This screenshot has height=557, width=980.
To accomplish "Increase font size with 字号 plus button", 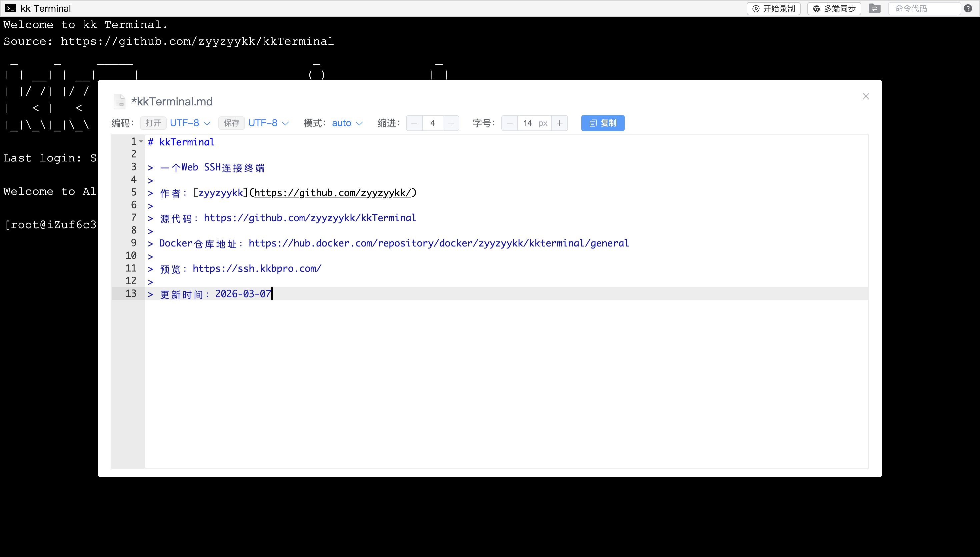I will point(560,123).
